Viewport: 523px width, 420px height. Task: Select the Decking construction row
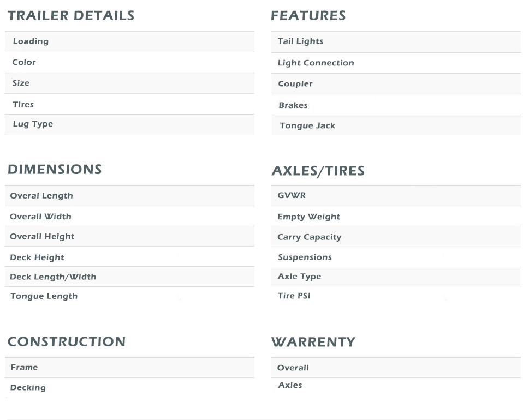click(28, 388)
